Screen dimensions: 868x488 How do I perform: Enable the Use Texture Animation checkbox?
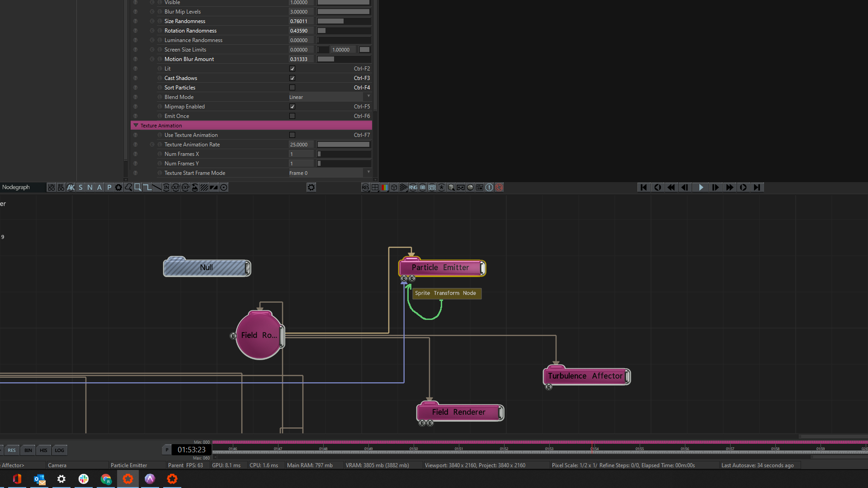(x=292, y=135)
